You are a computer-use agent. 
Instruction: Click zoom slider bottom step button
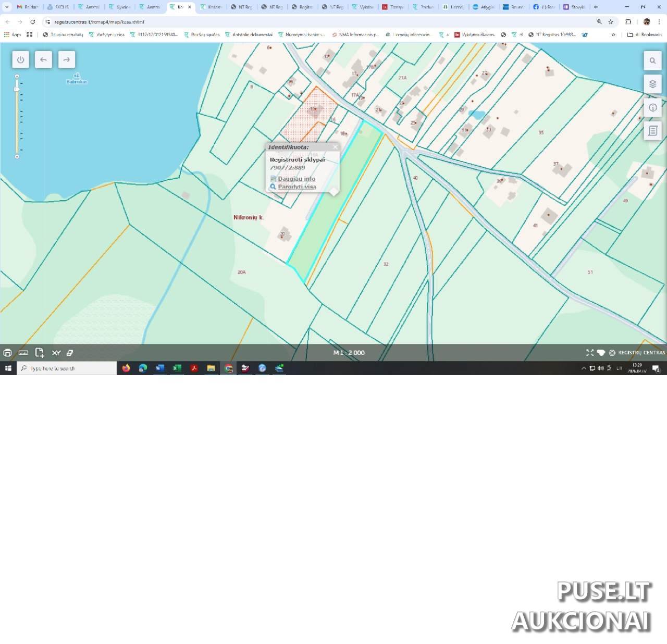tap(17, 156)
